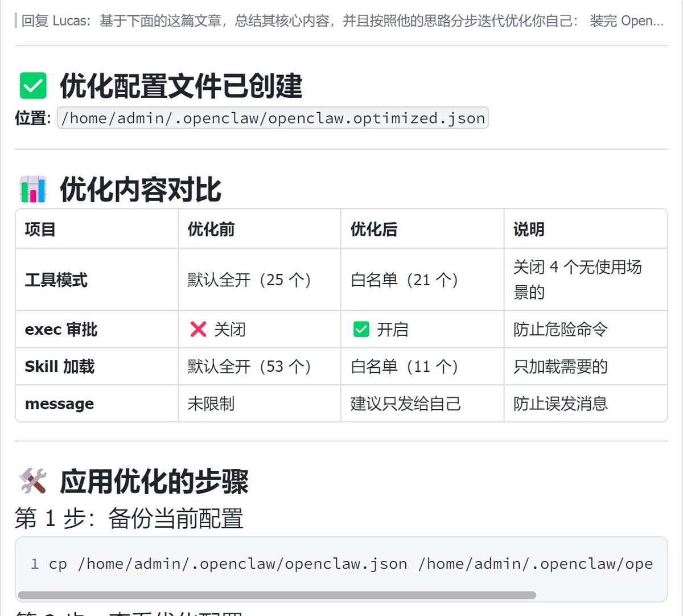
Task: Click line number 1 in the code block
Action: [x=35, y=564]
